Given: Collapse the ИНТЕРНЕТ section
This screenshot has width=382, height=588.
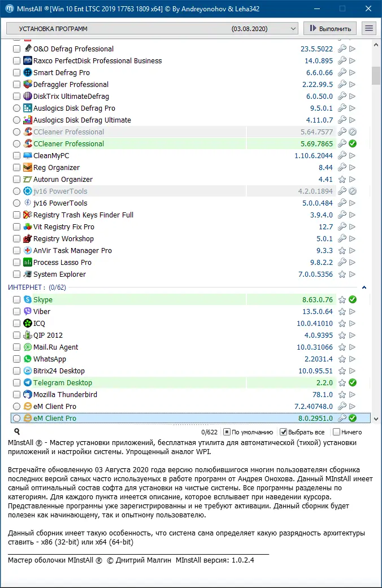Looking at the screenshot, I should (364, 288).
